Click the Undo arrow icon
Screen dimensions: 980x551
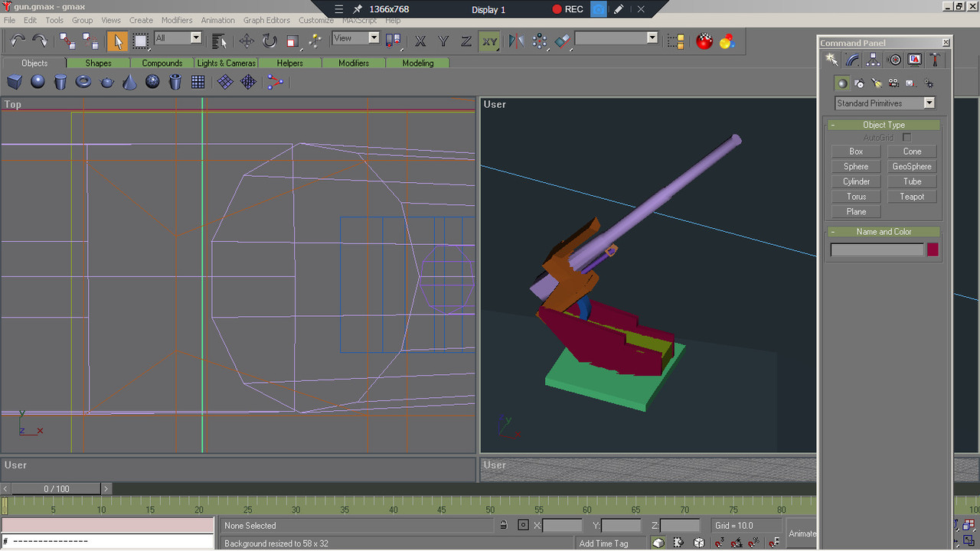tap(18, 41)
